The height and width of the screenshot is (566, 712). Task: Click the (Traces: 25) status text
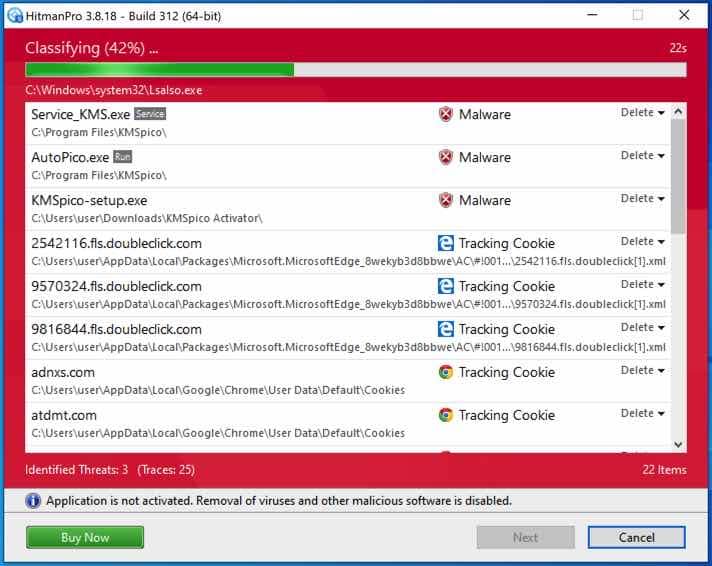click(x=166, y=470)
